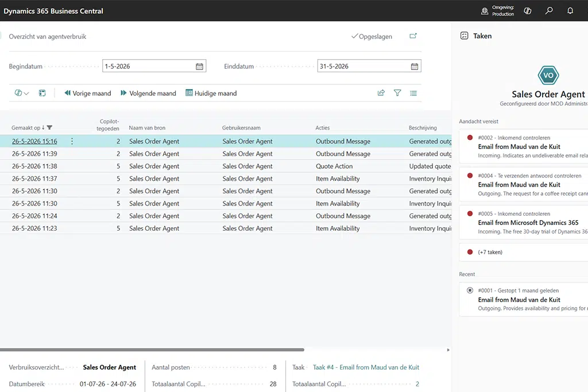Open the 26-5-2026 15:16 entry link

[34, 141]
